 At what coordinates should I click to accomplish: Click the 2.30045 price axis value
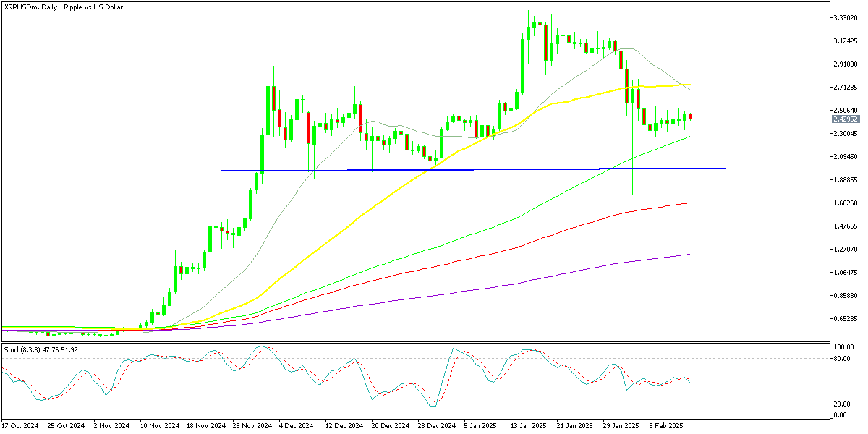846,133
